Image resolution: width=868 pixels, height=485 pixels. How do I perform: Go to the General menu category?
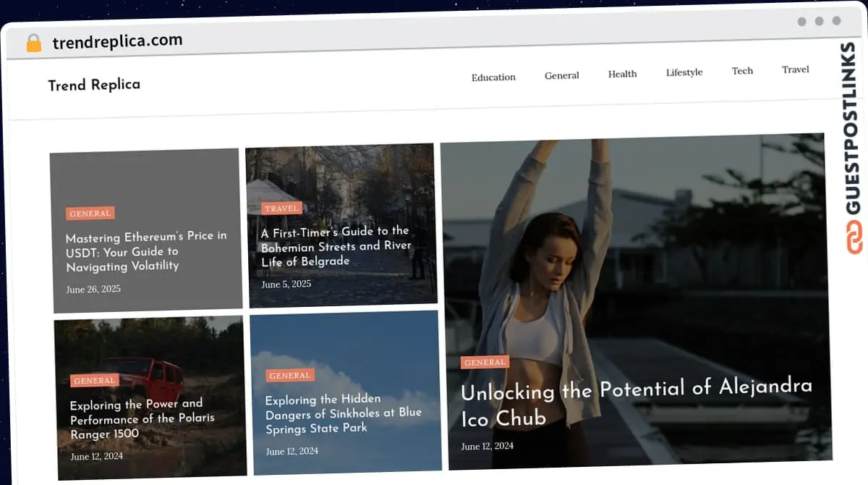(x=562, y=75)
